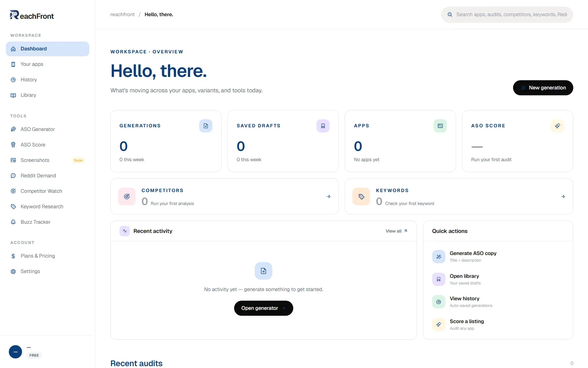Click 'Run your first audit' text

491,160
